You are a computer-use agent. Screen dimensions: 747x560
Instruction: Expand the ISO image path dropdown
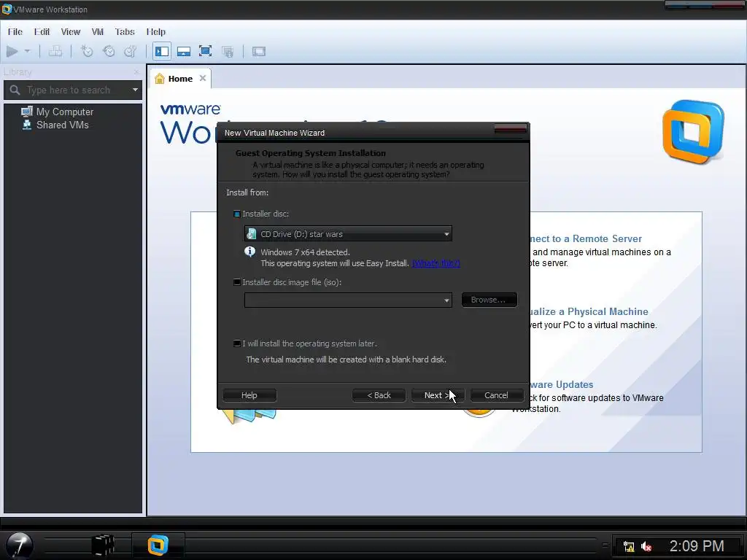pyautogui.click(x=446, y=300)
